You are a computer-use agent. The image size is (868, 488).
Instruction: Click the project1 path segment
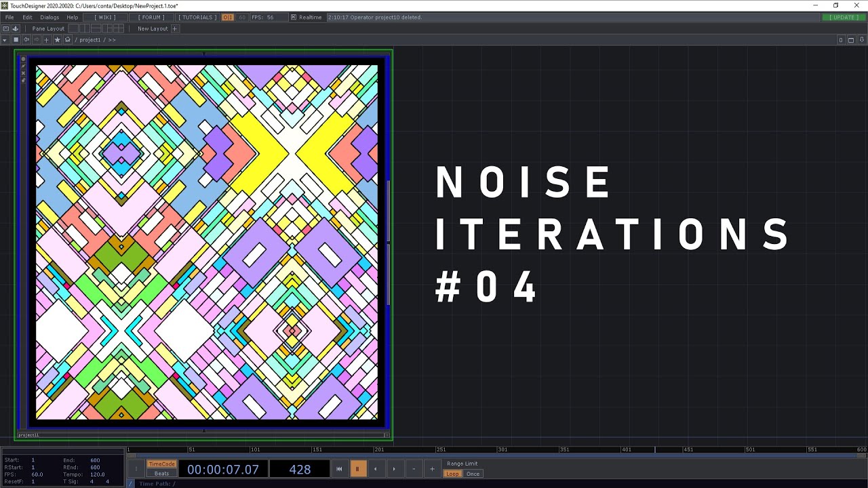(x=90, y=40)
